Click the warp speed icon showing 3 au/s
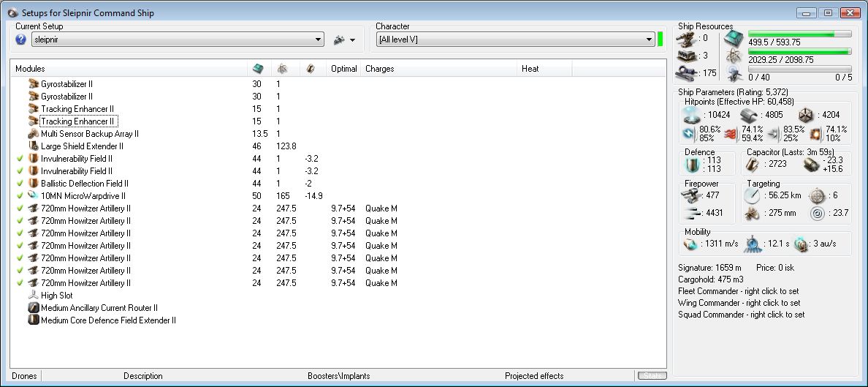Viewport: 868px width, 387px height. tap(801, 244)
